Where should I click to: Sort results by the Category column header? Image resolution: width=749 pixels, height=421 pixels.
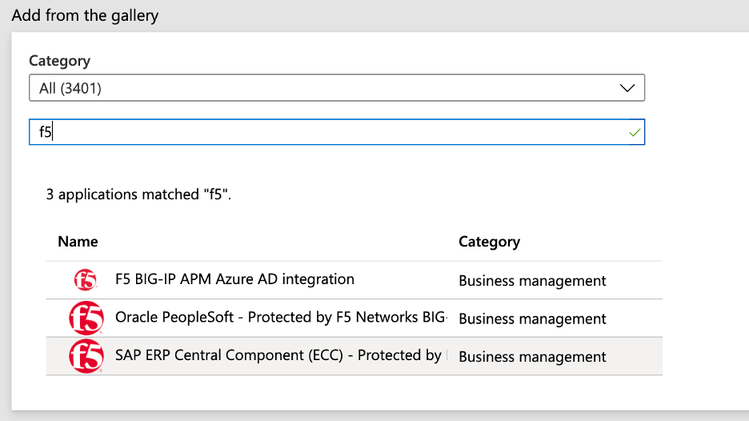tap(489, 242)
